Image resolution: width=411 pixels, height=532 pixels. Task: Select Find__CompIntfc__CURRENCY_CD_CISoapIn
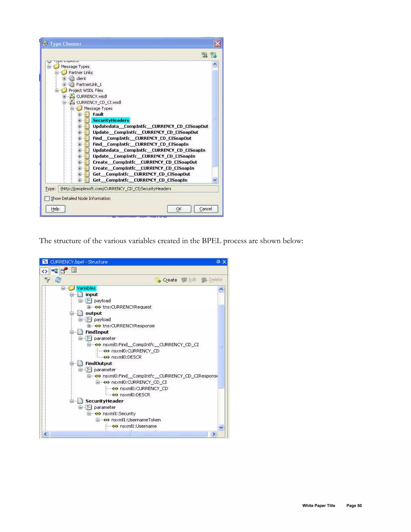point(140,144)
